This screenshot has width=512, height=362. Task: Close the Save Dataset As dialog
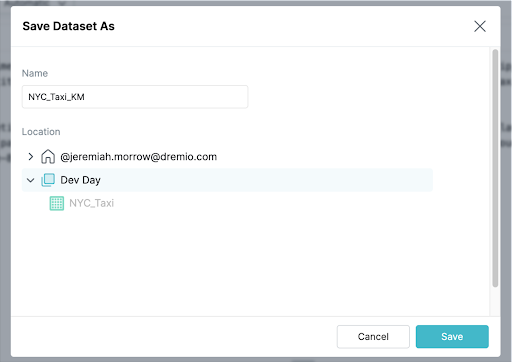pos(480,26)
